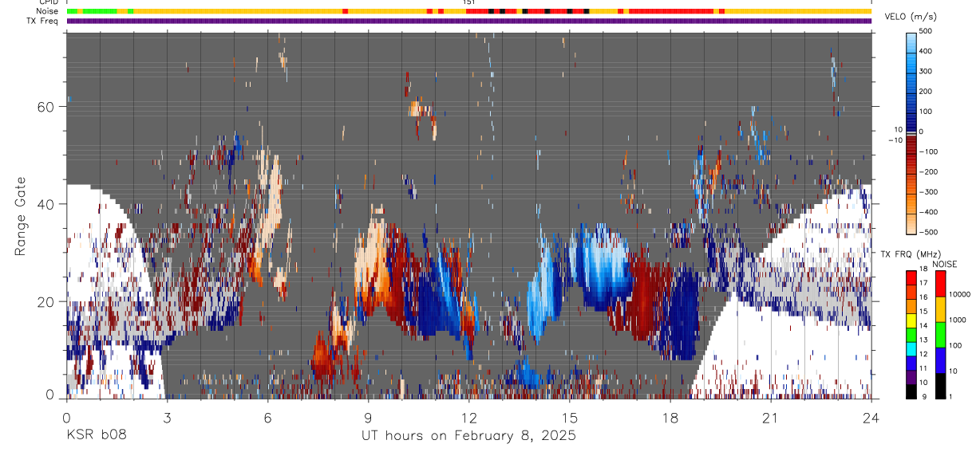Click the green segment of NOISE legend
Viewport: 980px width, 452px height.
[x=940, y=335]
